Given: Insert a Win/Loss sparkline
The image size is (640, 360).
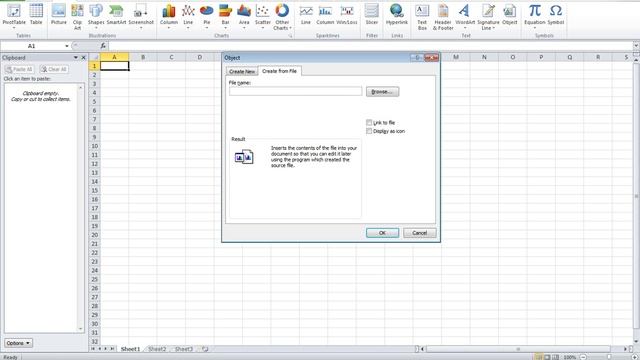Looking at the screenshot, I should [x=347, y=15].
